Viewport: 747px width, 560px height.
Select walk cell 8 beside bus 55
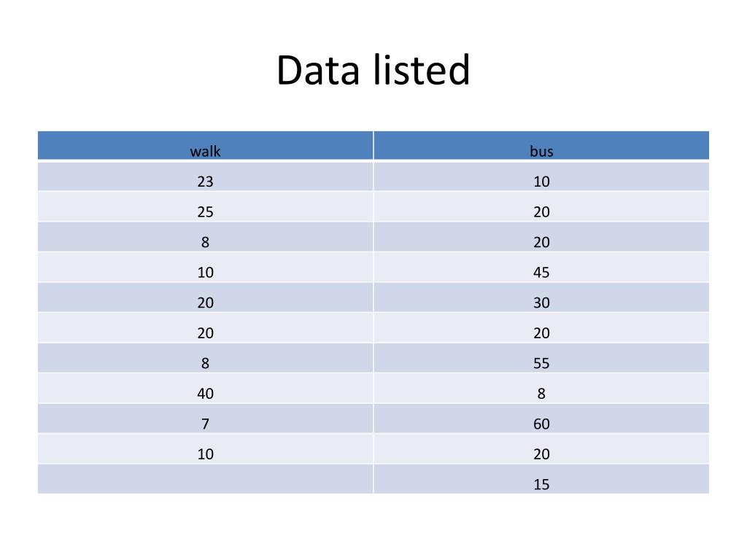(x=205, y=359)
